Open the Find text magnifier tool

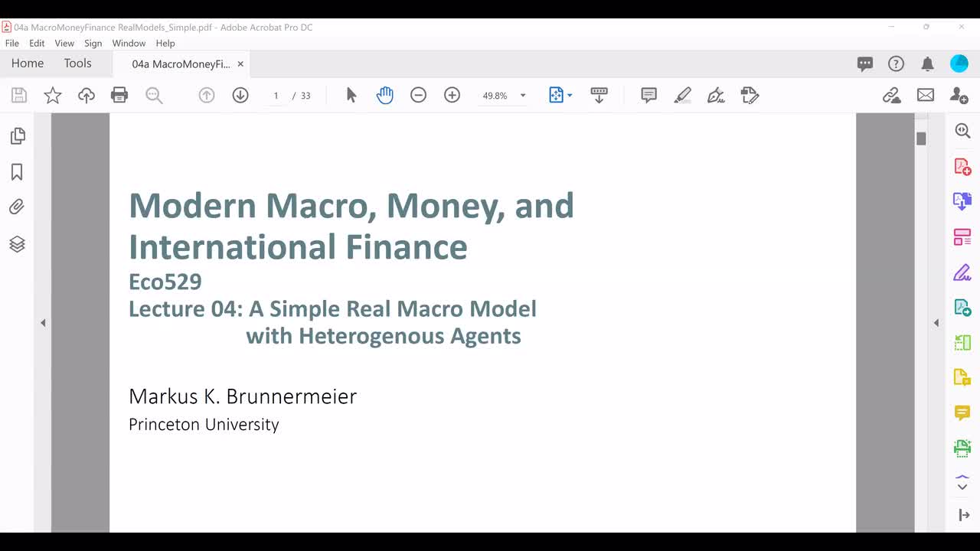[154, 96]
